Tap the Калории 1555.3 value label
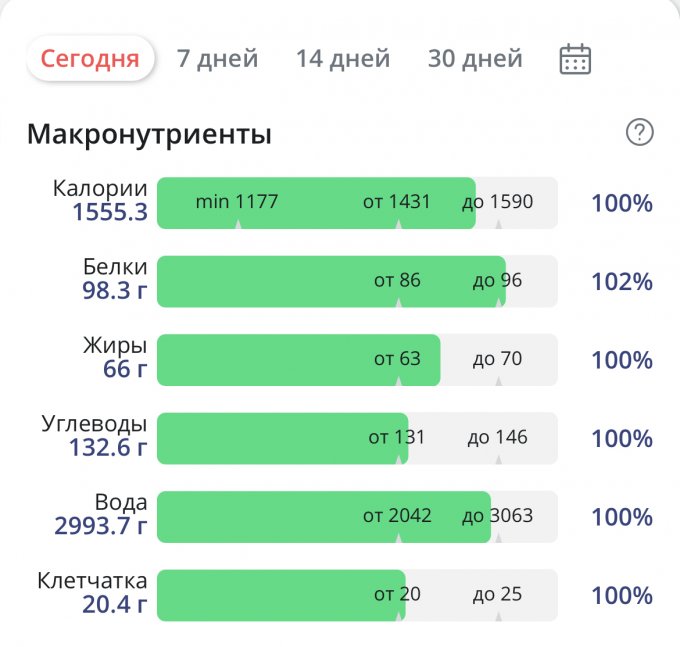680x647 pixels. [110, 212]
